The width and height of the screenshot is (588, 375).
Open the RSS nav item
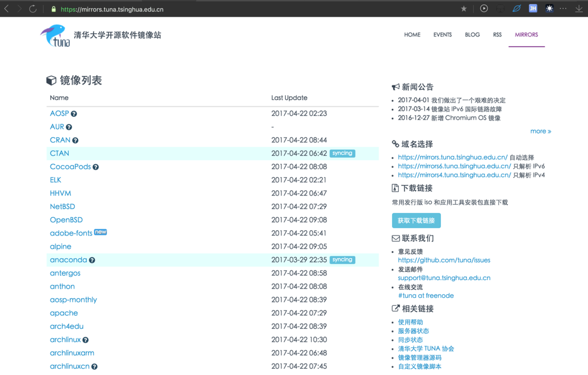pyautogui.click(x=497, y=35)
